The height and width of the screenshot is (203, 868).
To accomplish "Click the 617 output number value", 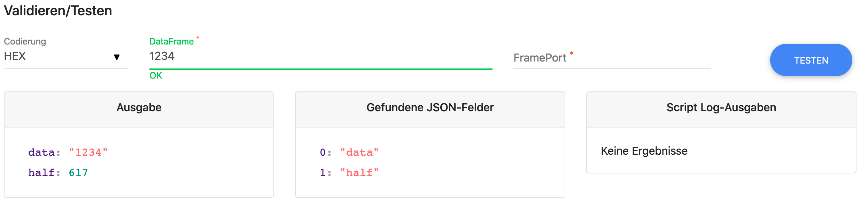I will point(78,173).
